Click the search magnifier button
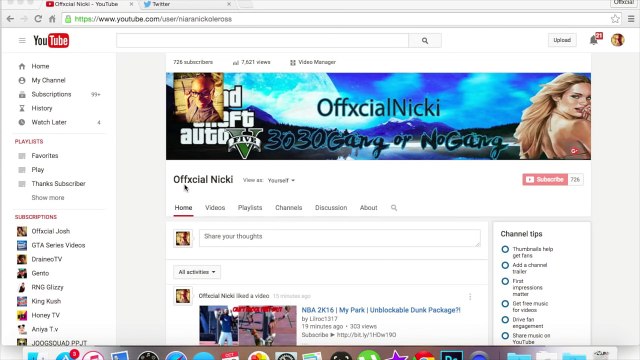640x360 pixels. coord(425,40)
